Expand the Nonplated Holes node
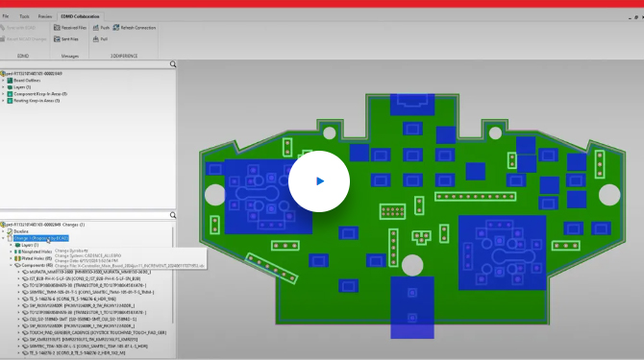The image size is (644, 360). point(12,252)
